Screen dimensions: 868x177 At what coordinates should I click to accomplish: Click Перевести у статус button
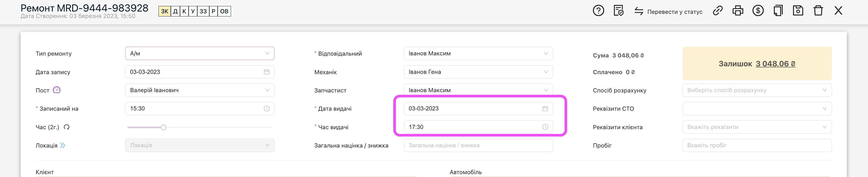click(668, 11)
